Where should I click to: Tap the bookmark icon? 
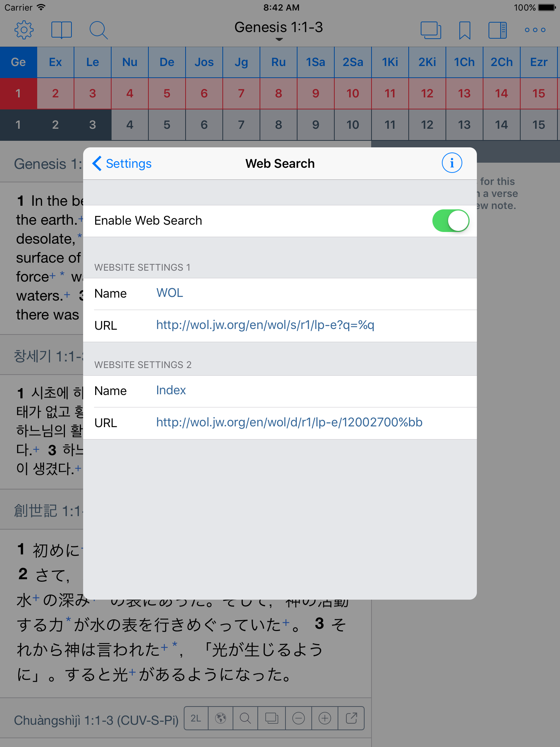[x=464, y=30]
